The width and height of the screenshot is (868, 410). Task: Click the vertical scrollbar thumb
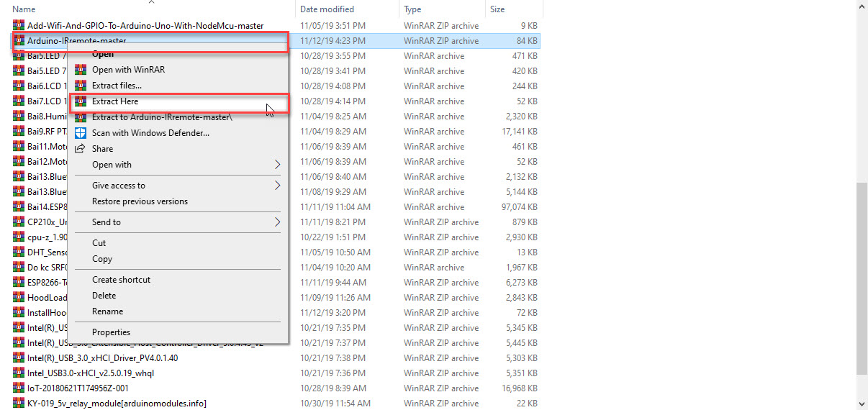pos(862,278)
